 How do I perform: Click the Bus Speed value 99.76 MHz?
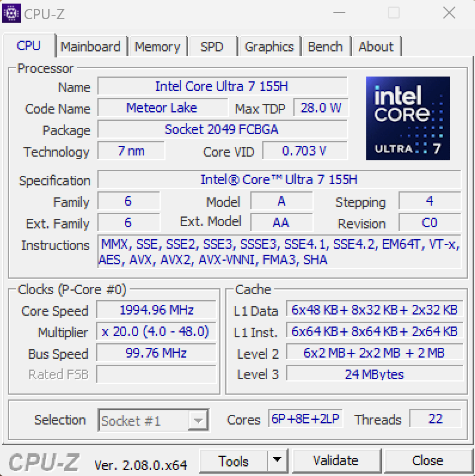156,353
